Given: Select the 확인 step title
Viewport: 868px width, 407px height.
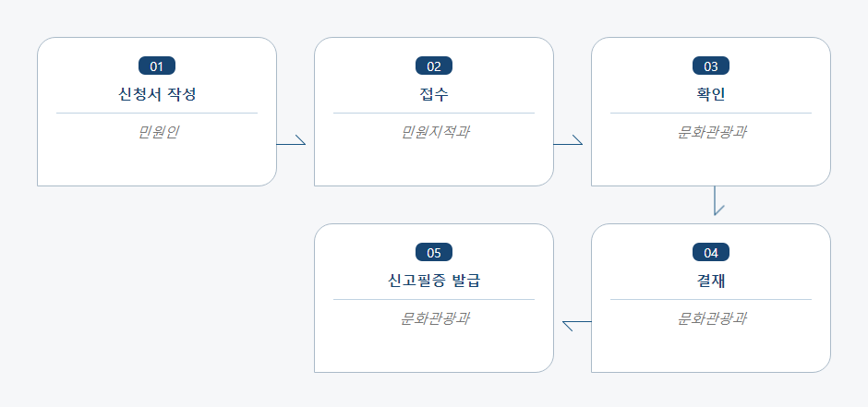Looking at the screenshot, I should (711, 94).
